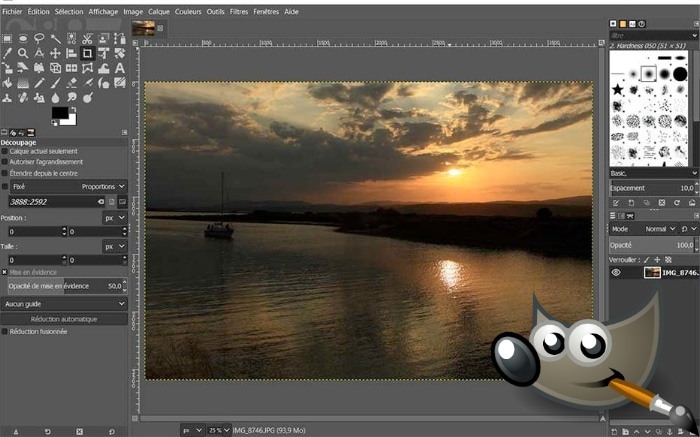
Task: Hide the IMG_8746 layer eye
Action: pyautogui.click(x=616, y=272)
